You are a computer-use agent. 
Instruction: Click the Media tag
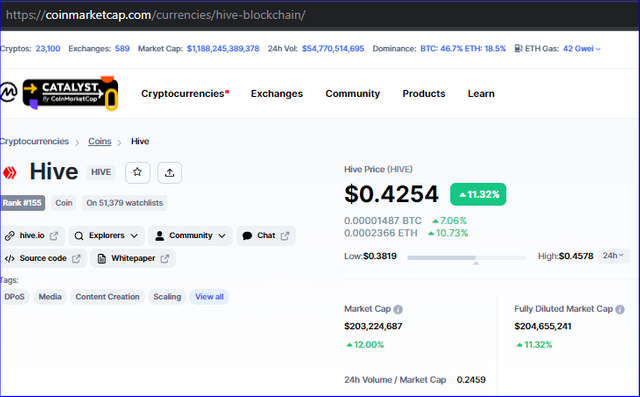coord(50,297)
